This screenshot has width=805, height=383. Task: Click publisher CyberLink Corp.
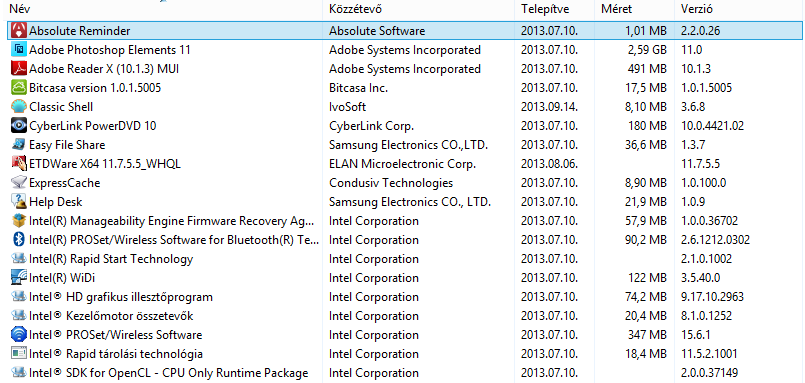[372, 126]
